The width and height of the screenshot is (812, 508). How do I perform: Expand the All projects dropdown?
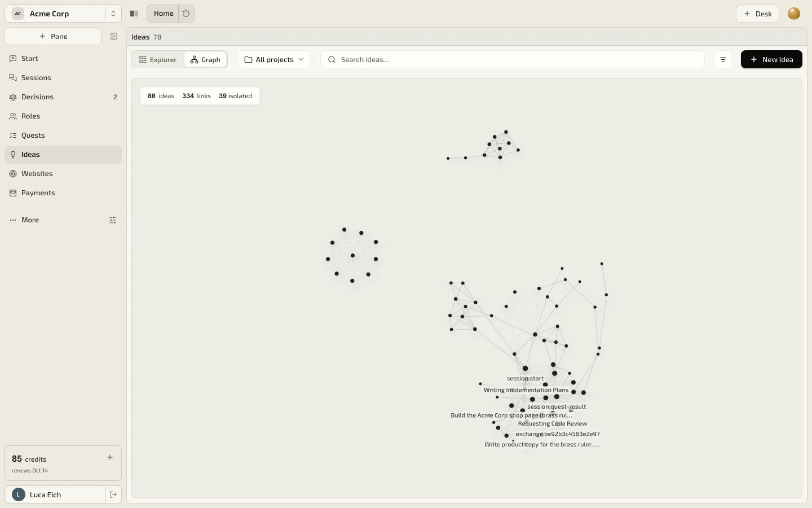[x=274, y=59]
